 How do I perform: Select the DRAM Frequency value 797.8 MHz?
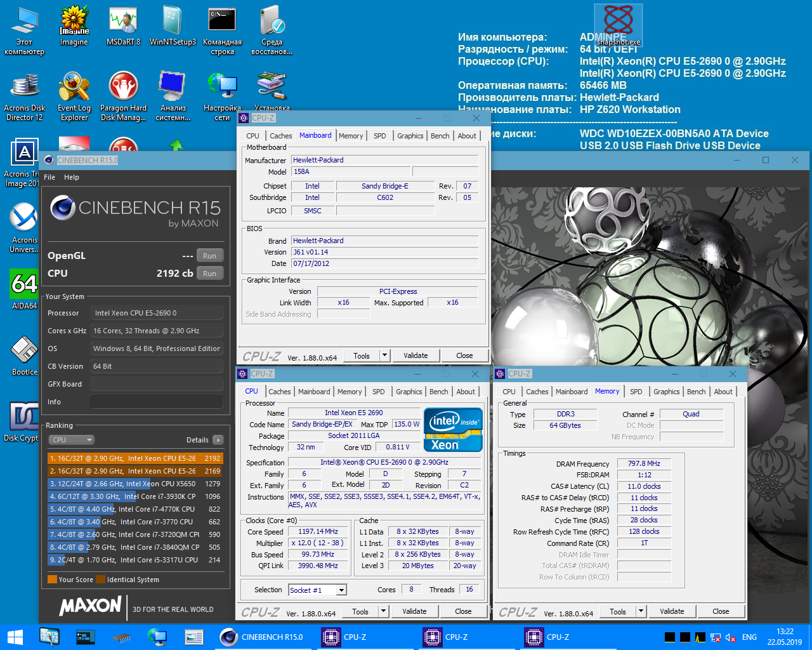click(644, 464)
